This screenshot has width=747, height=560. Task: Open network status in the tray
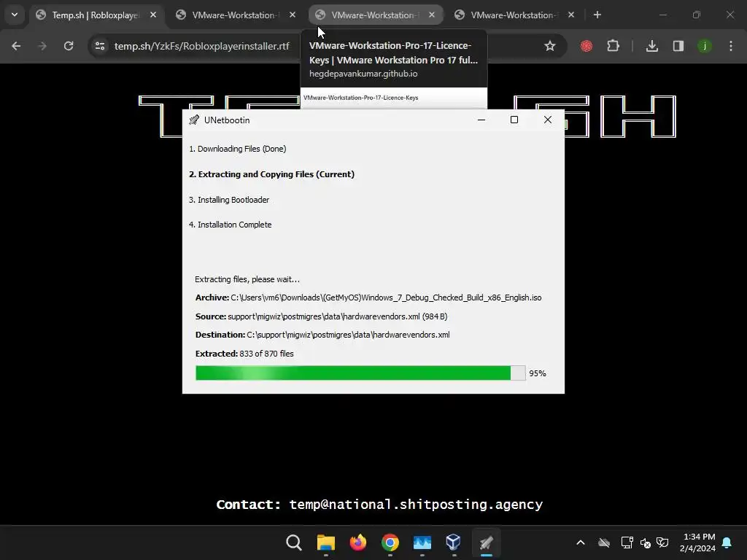pos(627,542)
